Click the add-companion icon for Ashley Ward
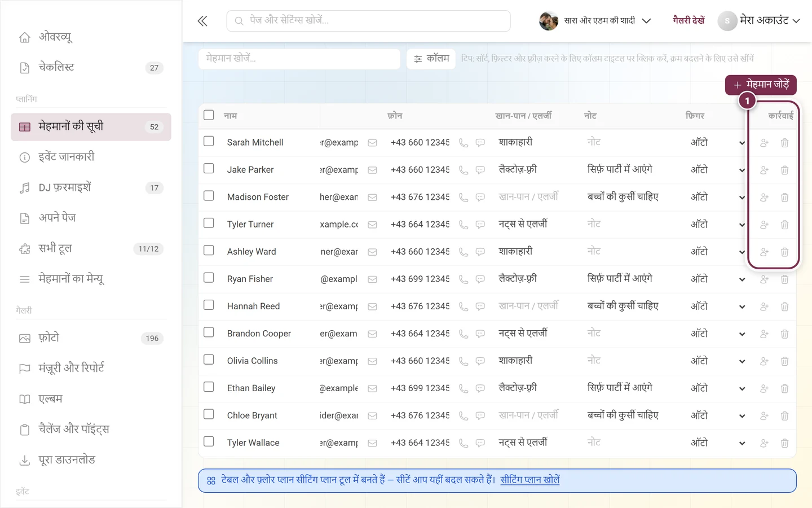Viewport: 812px width, 508px height. pos(764,252)
